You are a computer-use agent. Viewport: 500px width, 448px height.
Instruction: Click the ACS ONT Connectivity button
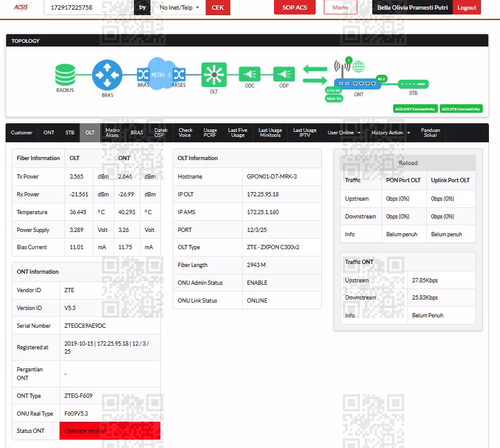tap(415, 109)
